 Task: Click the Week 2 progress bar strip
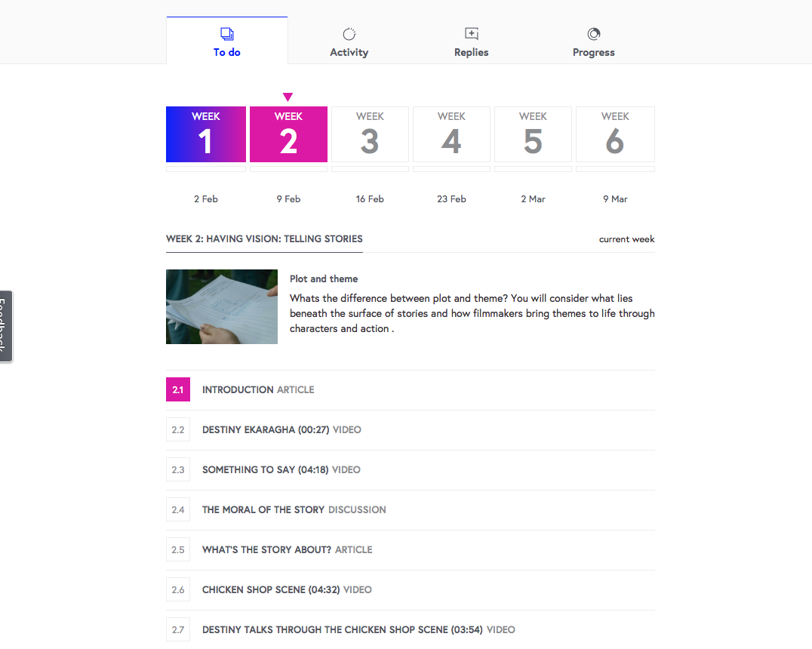click(288, 169)
